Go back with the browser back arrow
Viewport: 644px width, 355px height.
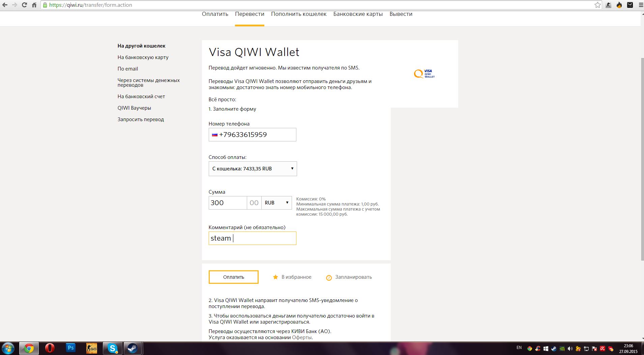[x=5, y=5]
